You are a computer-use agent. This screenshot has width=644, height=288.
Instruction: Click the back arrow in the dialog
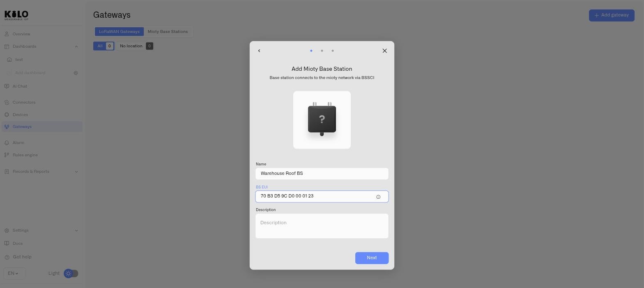click(259, 51)
